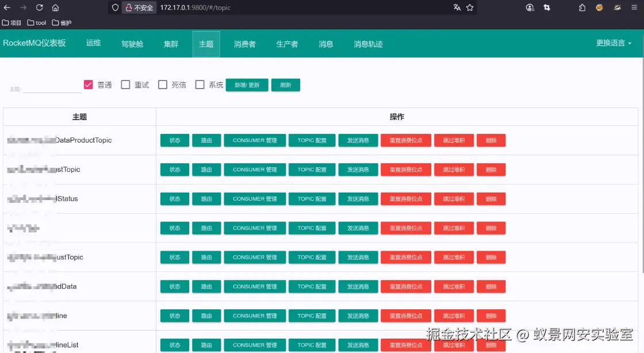Click 删除 in the stTopic row

[491, 170]
